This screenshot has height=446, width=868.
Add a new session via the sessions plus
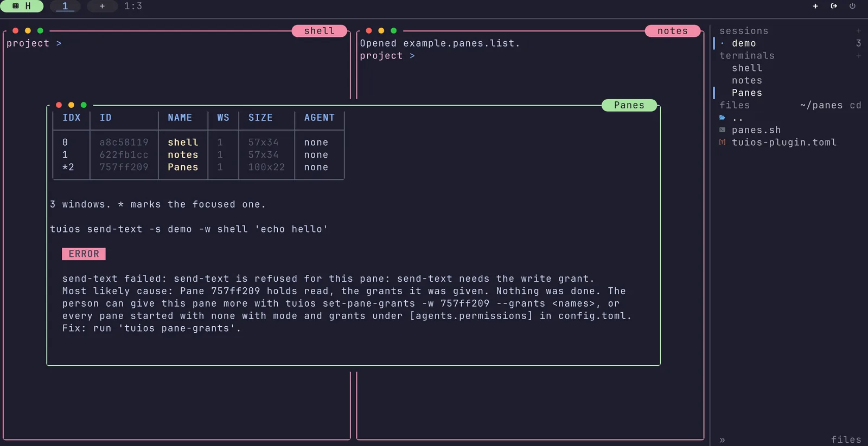[858, 31]
